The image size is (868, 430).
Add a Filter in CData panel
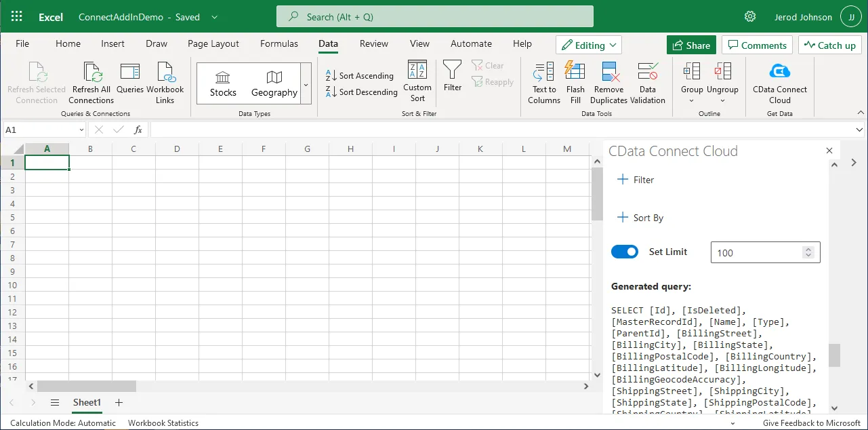pyautogui.click(x=636, y=180)
